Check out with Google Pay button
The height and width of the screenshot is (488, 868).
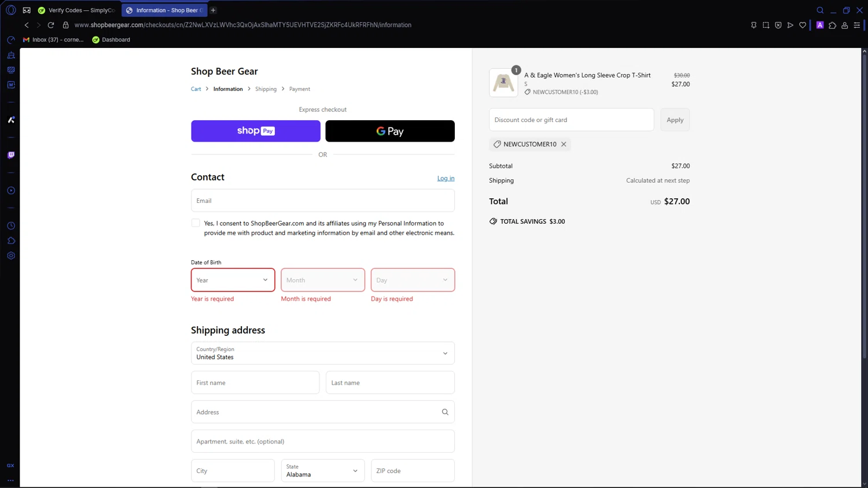[390, 131]
